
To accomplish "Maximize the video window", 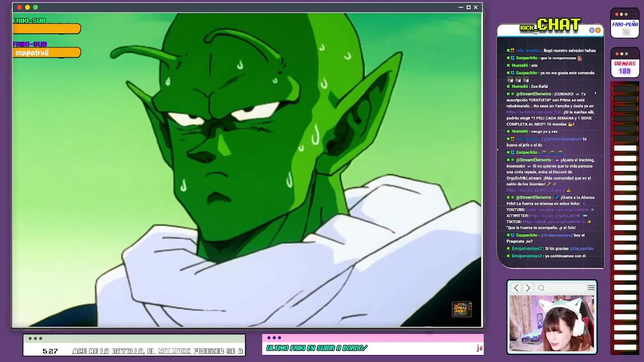I will pyautogui.click(x=468, y=7).
